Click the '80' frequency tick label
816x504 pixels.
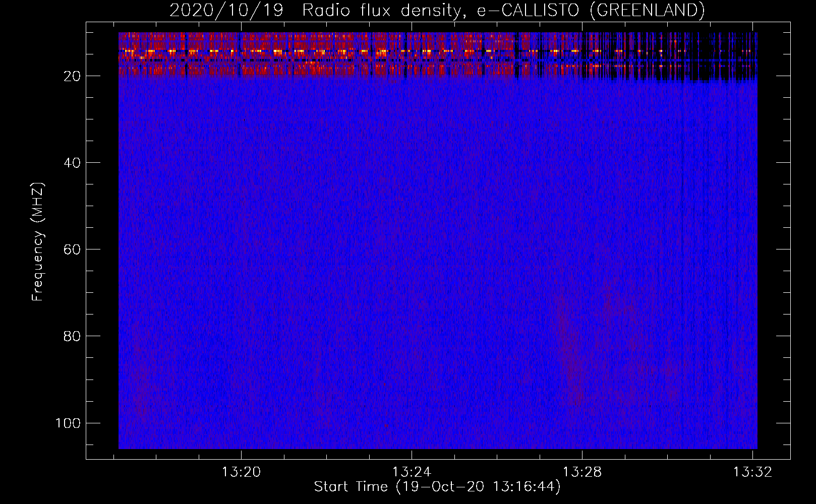click(x=72, y=336)
